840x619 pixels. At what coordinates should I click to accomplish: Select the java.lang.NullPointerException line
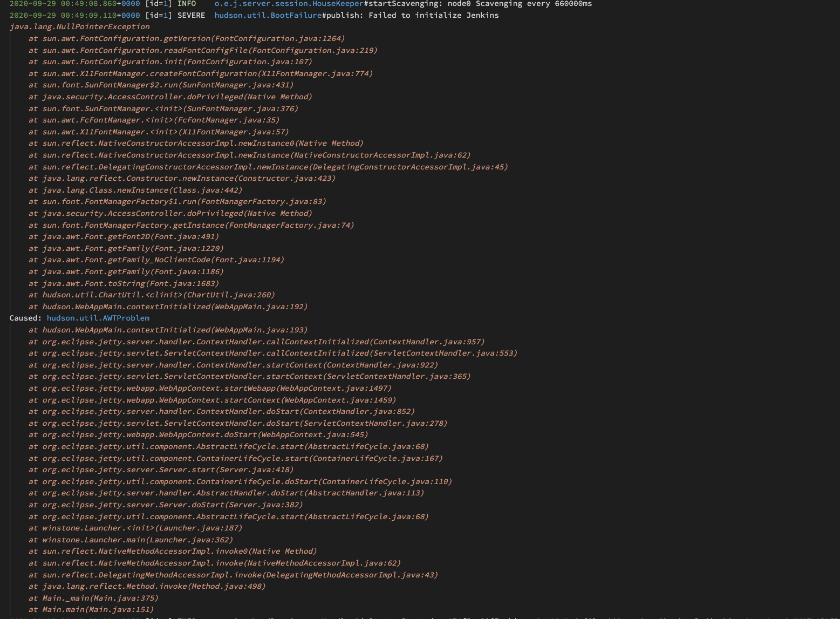(80, 26)
